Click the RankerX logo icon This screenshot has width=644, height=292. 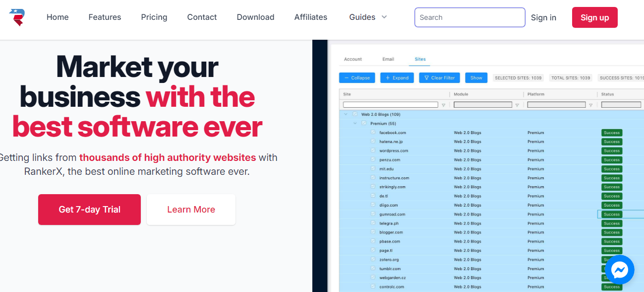coord(17,17)
